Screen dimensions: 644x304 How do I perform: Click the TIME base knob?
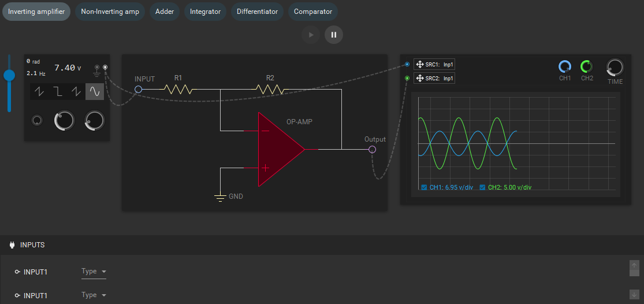[615, 67]
